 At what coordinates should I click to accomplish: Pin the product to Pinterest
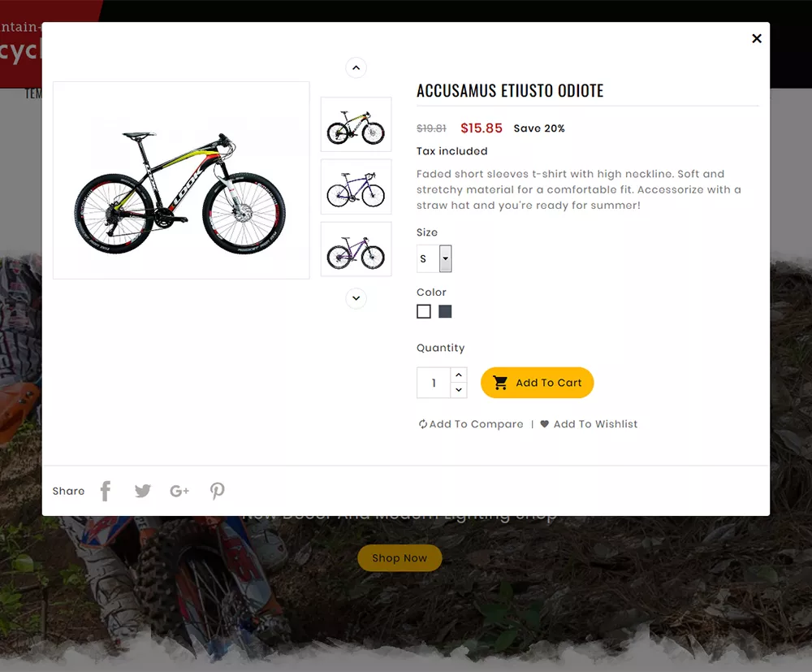click(x=217, y=491)
